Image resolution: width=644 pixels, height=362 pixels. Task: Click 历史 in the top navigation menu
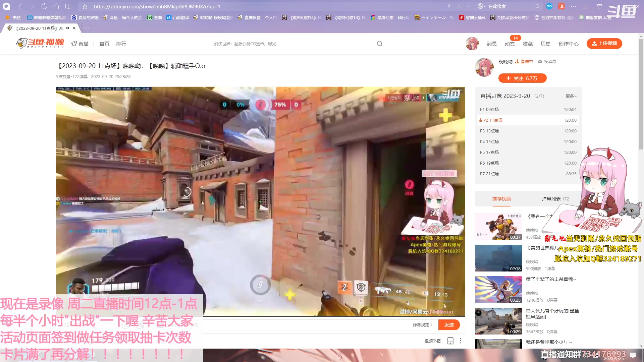tap(545, 44)
